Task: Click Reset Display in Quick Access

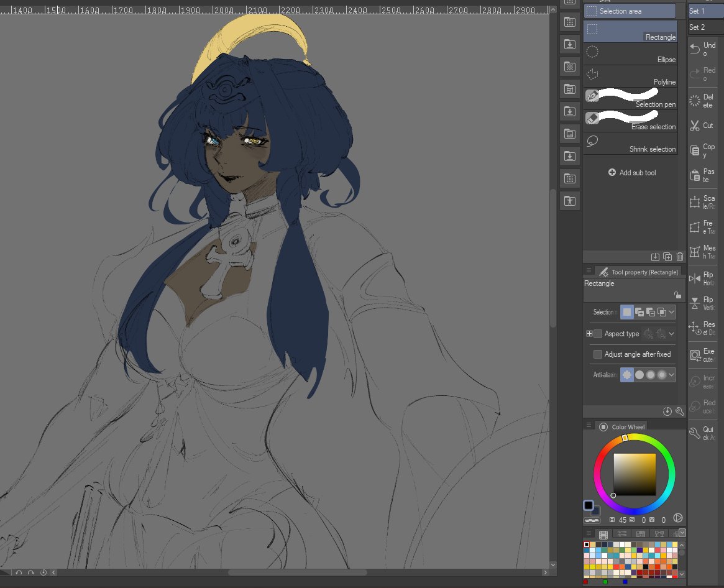Action: tap(703, 328)
